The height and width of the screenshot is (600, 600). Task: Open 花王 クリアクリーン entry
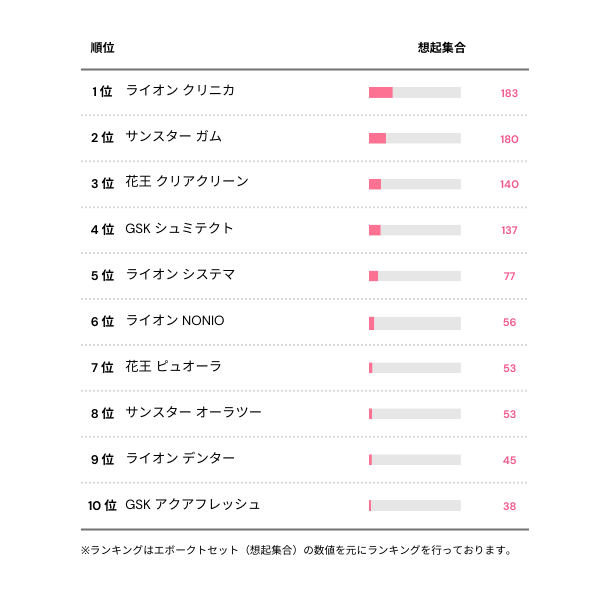click(x=187, y=183)
